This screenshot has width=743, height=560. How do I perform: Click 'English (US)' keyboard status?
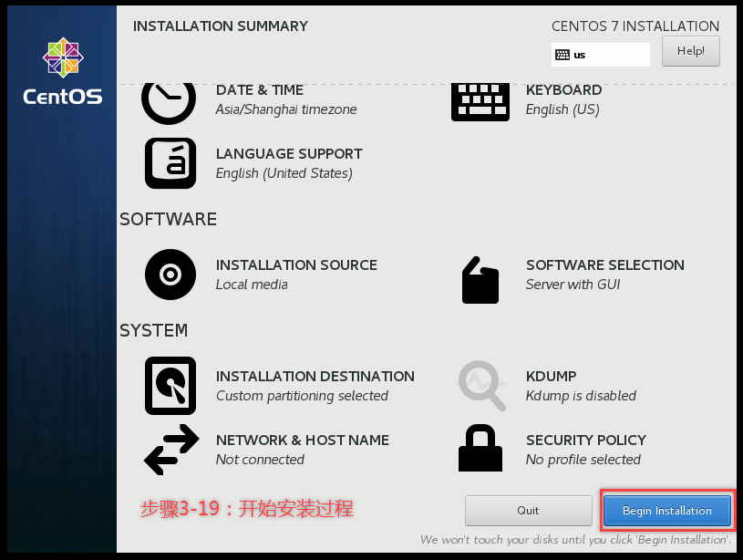click(x=562, y=109)
